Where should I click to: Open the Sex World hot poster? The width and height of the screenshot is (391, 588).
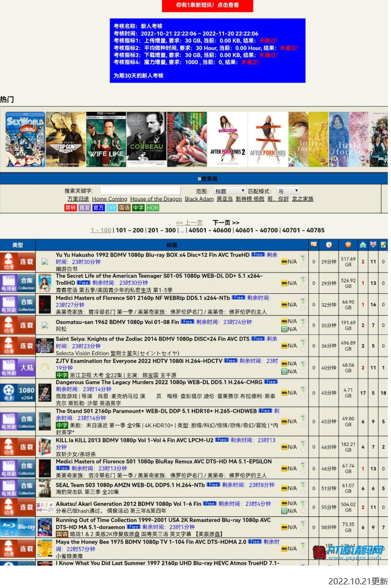[25, 139]
